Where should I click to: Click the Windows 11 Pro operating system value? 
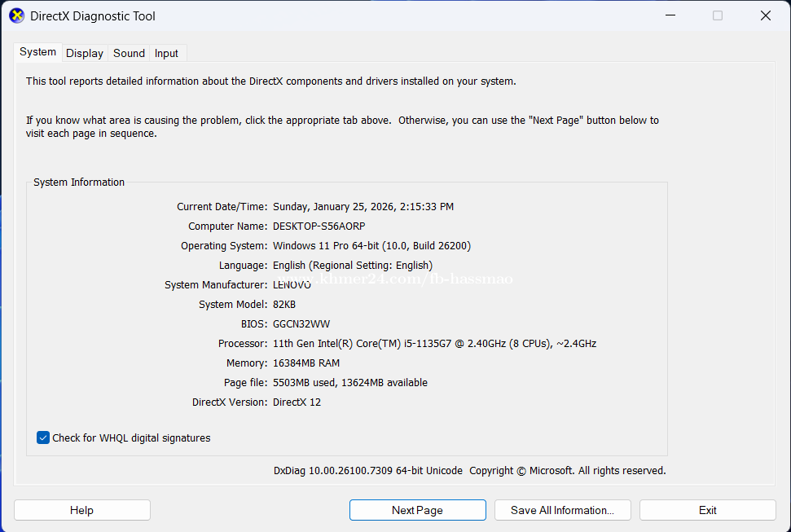pyautogui.click(x=371, y=246)
